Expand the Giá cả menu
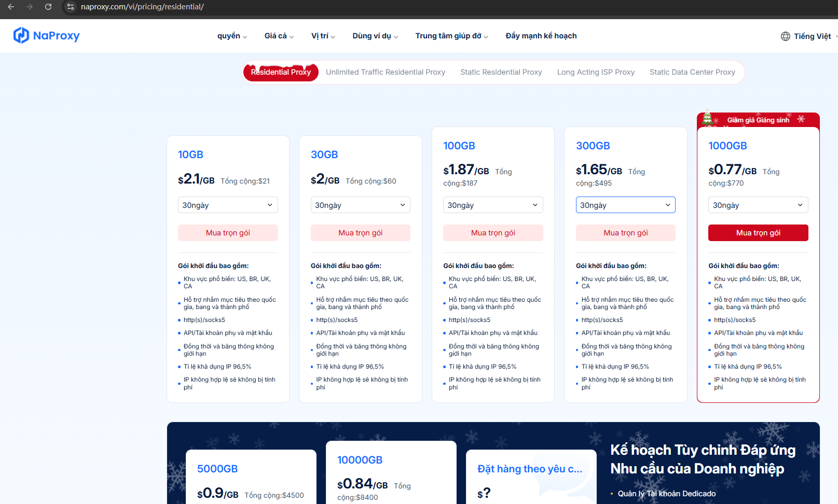This screenshot has width=838, height=504. (x=279, y=36)
